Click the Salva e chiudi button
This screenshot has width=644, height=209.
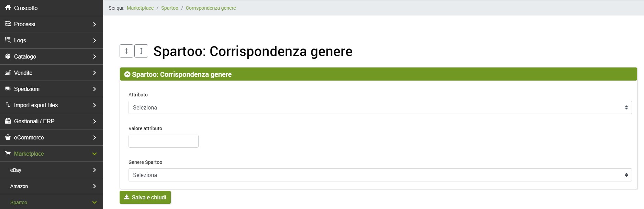coord(145,197)
